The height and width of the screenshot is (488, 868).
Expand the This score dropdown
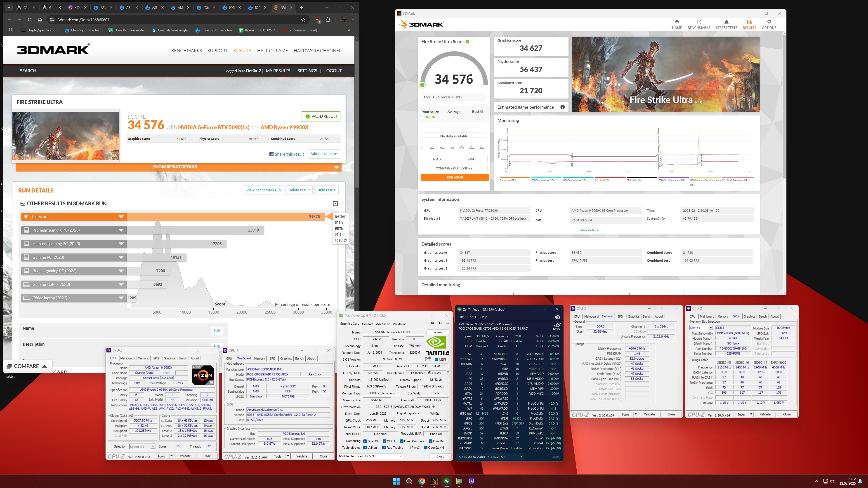pos(121,217)
